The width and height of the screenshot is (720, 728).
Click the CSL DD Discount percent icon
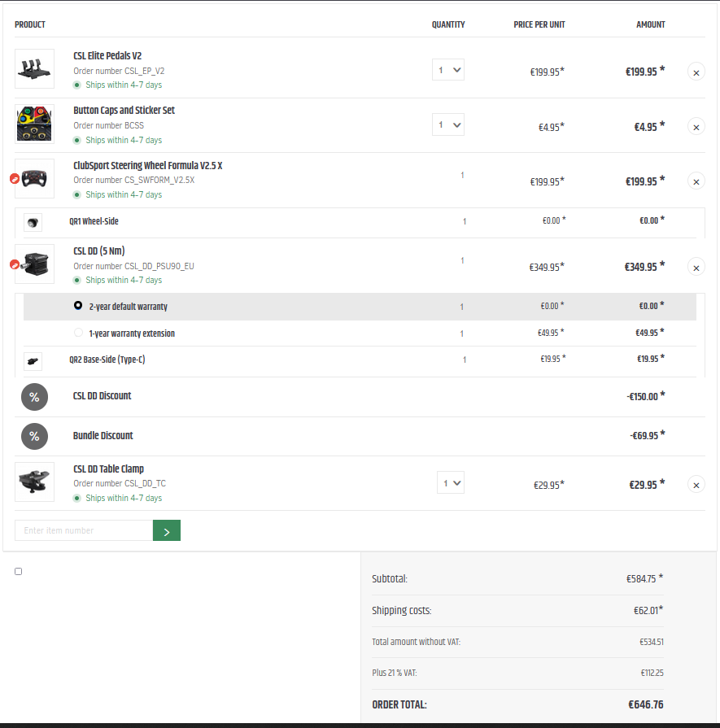[x=34, y=397]
